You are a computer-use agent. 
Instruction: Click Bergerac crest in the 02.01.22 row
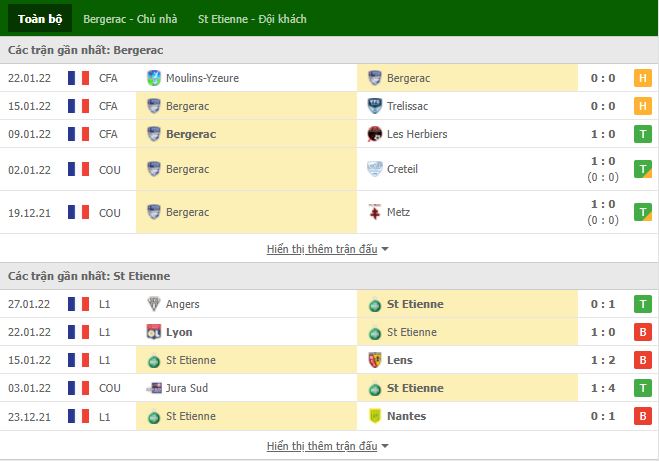[154, 169]
